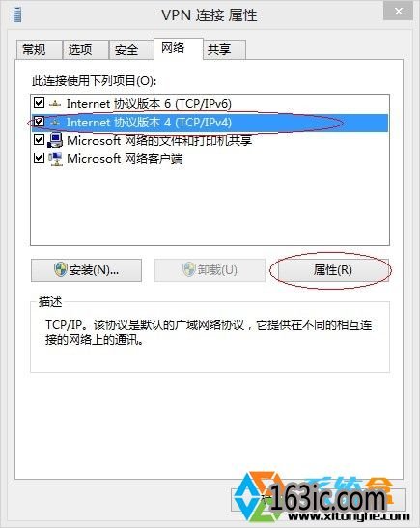420x528 pixels.
Task: Open the 选项 tab
Action: (86, 50)
